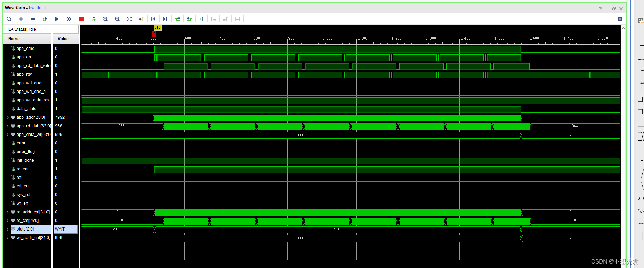Expand the app_rd_data[63:0] bus
Viewport: 644px width, 268px height.
coord(8,126)
